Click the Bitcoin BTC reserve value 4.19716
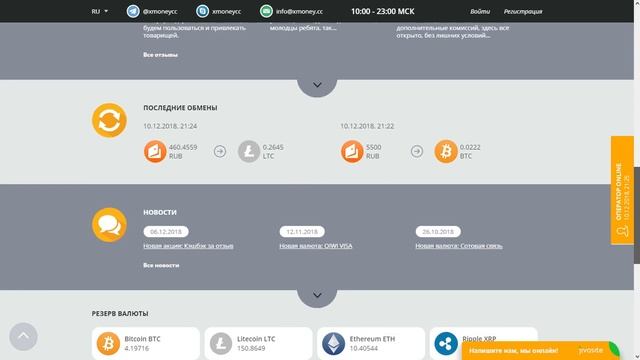The image size is (640, 360). (x=137, y=348)
